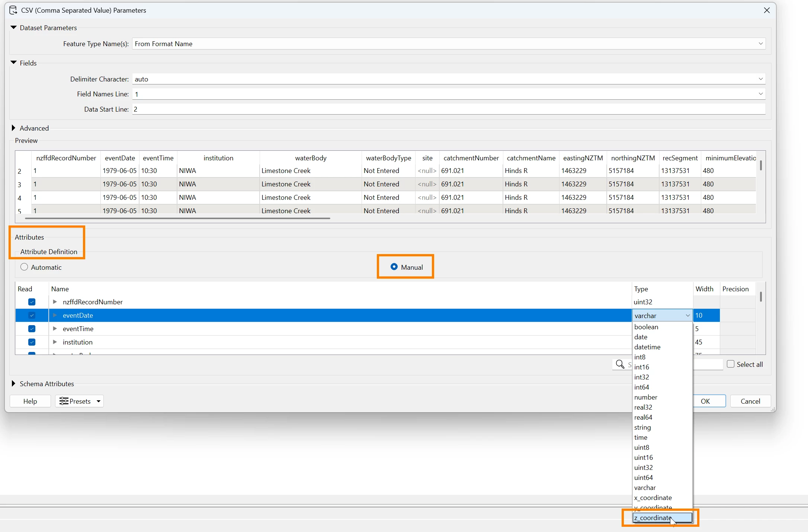This screenshot has width=808, height=532.
Task: Click the OK button
Action: [705, 401]
